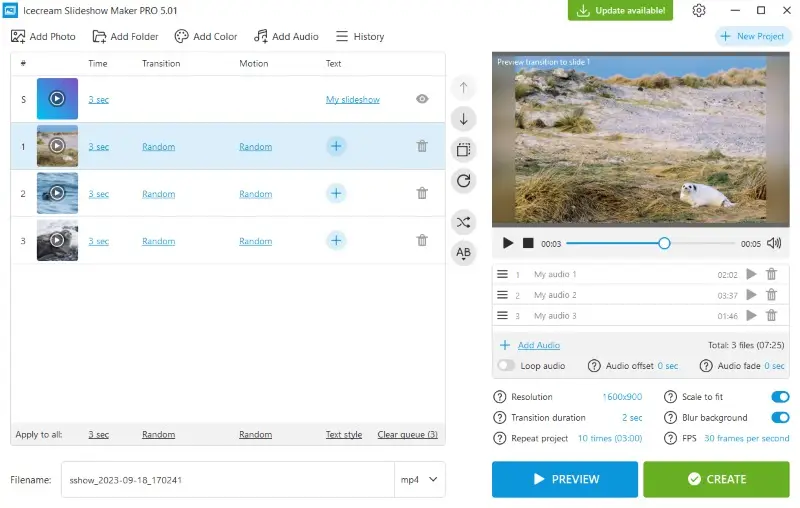Screen dimensions: 800x508
Task: Delete My audio 2 with trash icon
Action: click(x=771, y=295)
